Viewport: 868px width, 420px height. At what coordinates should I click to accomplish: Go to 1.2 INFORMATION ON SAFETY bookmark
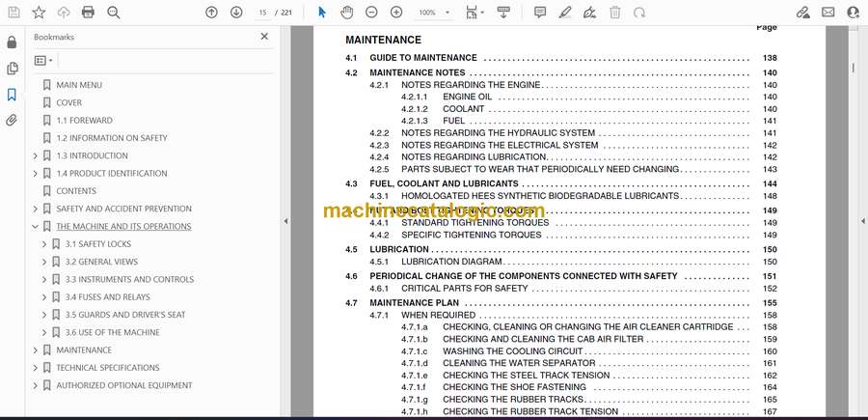pyautogui.click(x=112, y=138)
